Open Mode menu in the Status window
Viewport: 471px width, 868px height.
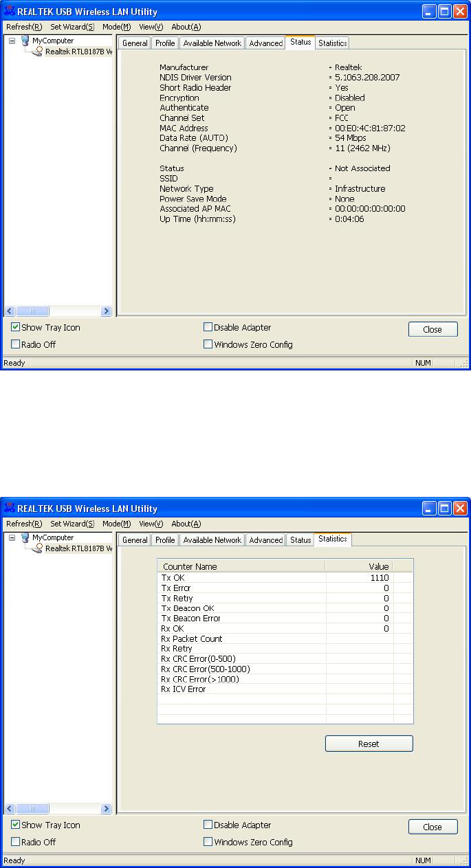coord(116,27)
